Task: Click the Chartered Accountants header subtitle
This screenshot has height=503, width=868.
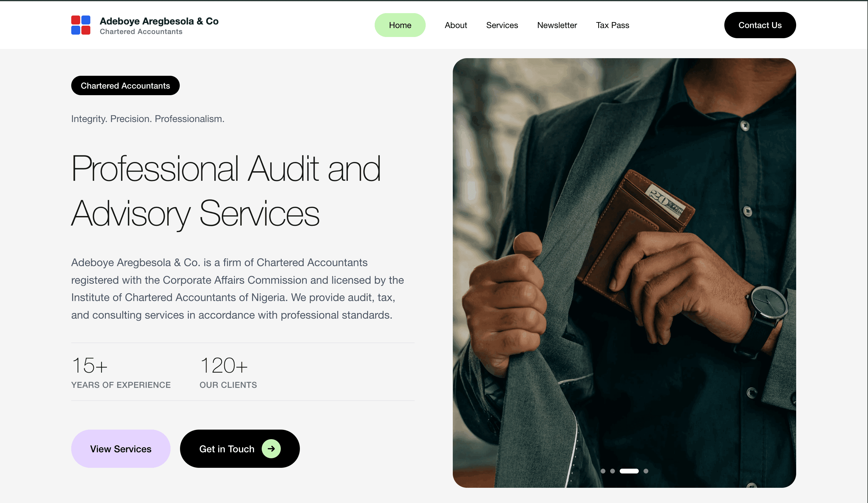Action: (x=141, y=32)
